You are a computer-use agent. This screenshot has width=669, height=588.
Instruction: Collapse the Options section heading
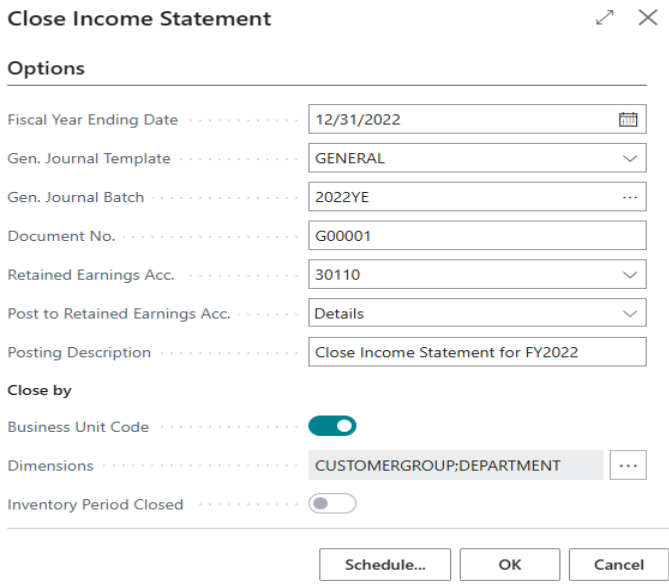(46, 69)
